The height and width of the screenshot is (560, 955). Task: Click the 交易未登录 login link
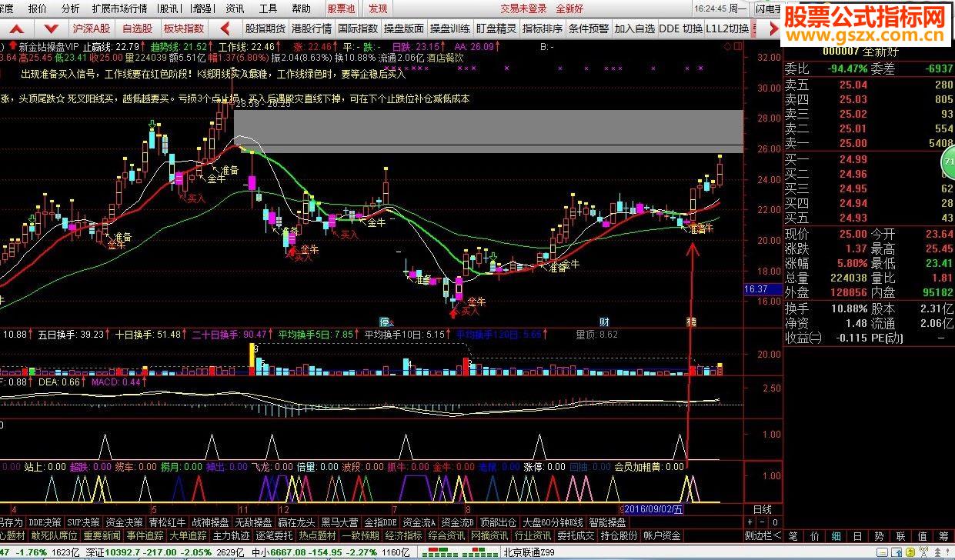point(523,8)
